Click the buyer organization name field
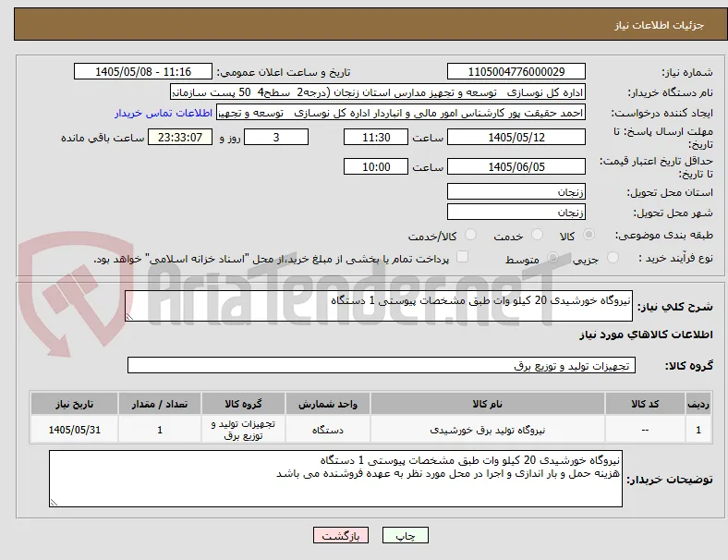The height and width of the screenshot is (560, 728). pos(378,92)
